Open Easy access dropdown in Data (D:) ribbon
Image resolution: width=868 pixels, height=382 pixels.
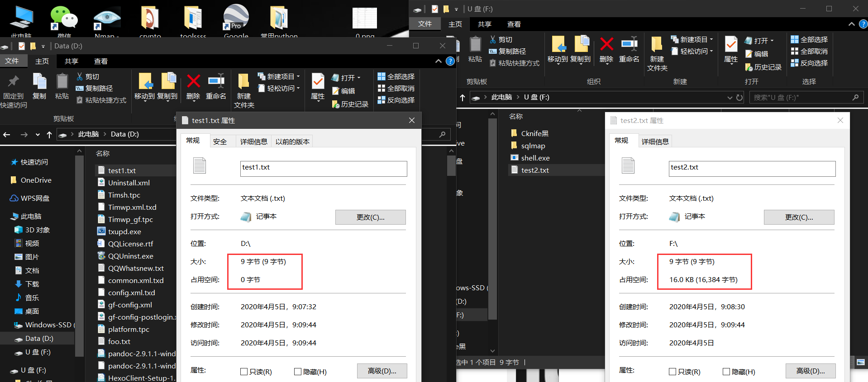pos(279,88)
